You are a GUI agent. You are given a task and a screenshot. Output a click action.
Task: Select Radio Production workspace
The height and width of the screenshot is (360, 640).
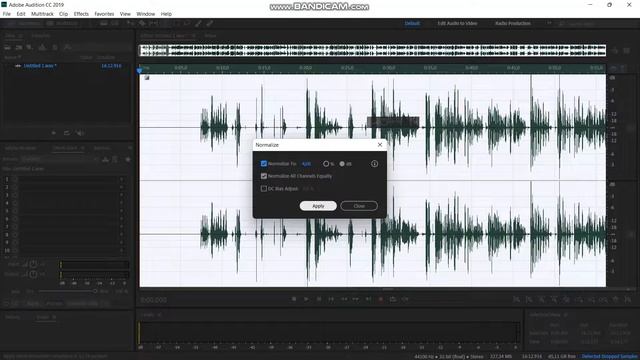513,23
